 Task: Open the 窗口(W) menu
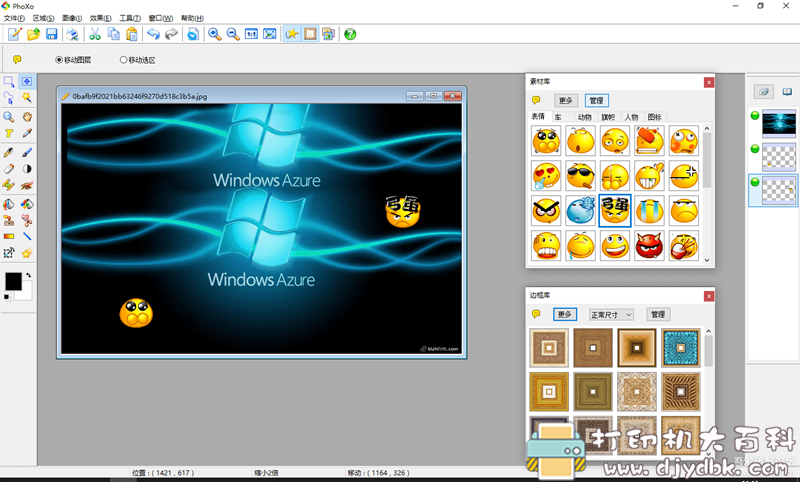160,18
